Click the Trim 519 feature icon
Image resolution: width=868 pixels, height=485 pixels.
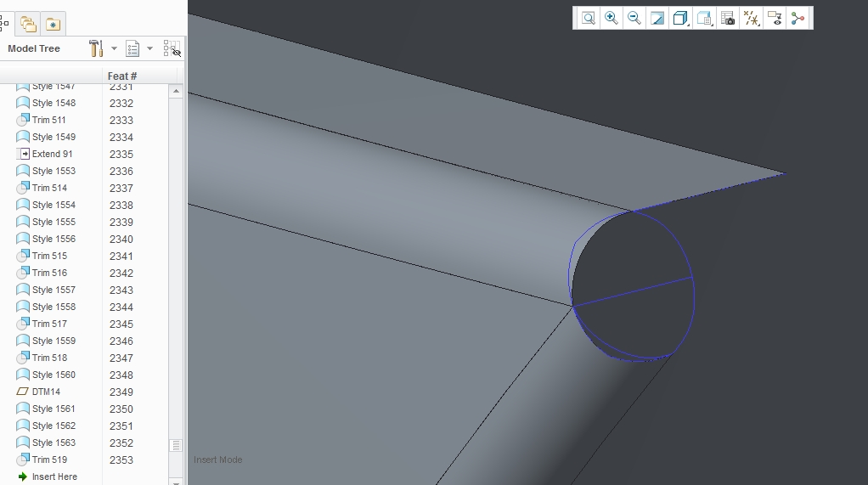tap(23, 460)
